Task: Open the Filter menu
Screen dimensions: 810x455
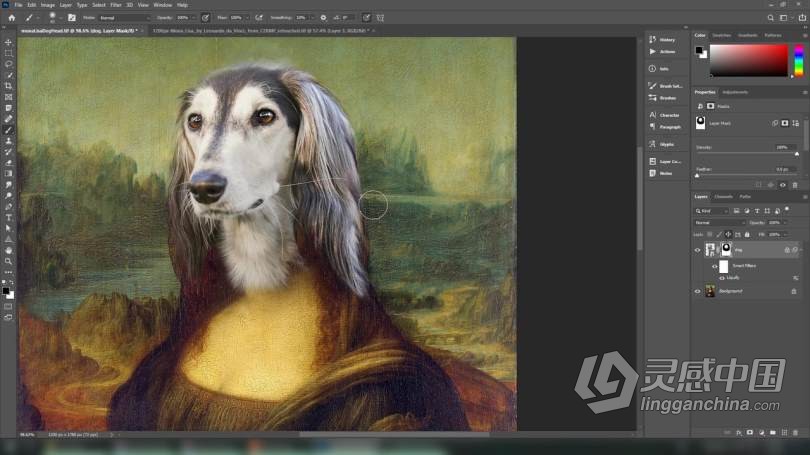Action: (x=116, y=5)
